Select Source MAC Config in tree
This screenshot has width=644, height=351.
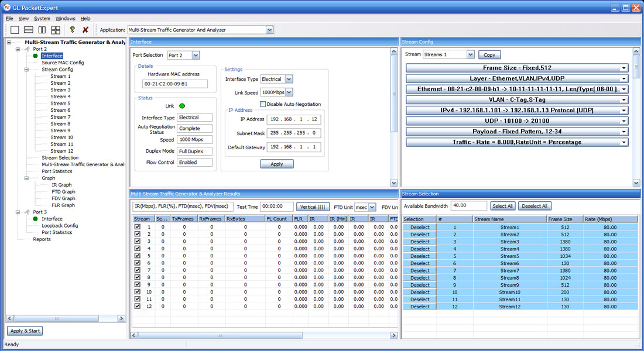point(63,63)
